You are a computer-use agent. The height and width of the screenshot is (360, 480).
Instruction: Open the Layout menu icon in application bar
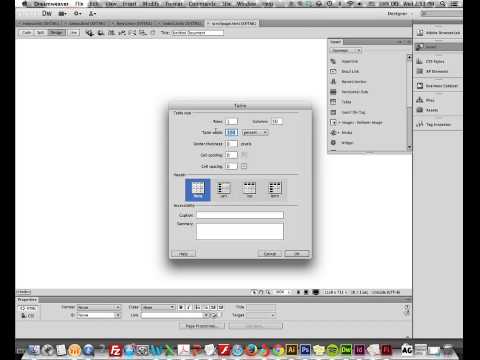[x=62, y=14]
